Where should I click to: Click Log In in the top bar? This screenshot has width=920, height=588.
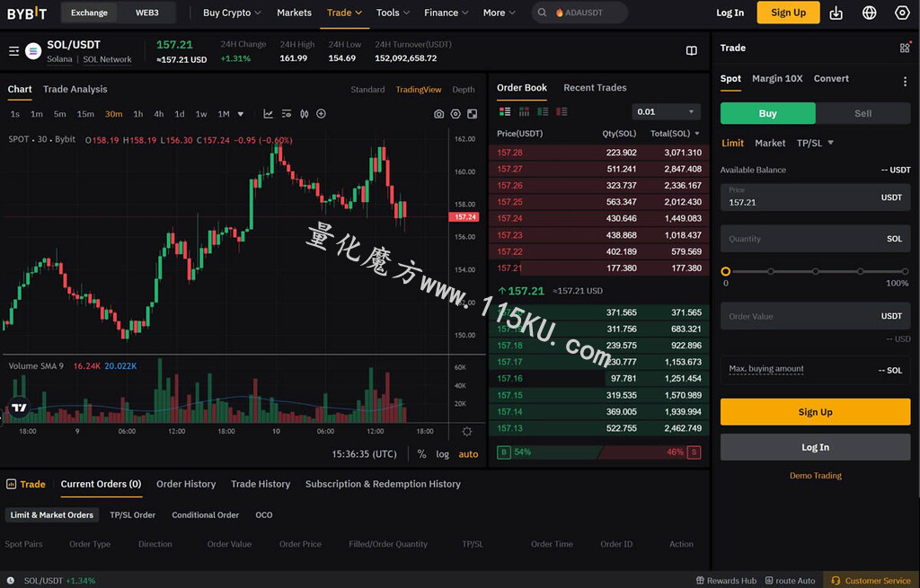pos(730,13)
